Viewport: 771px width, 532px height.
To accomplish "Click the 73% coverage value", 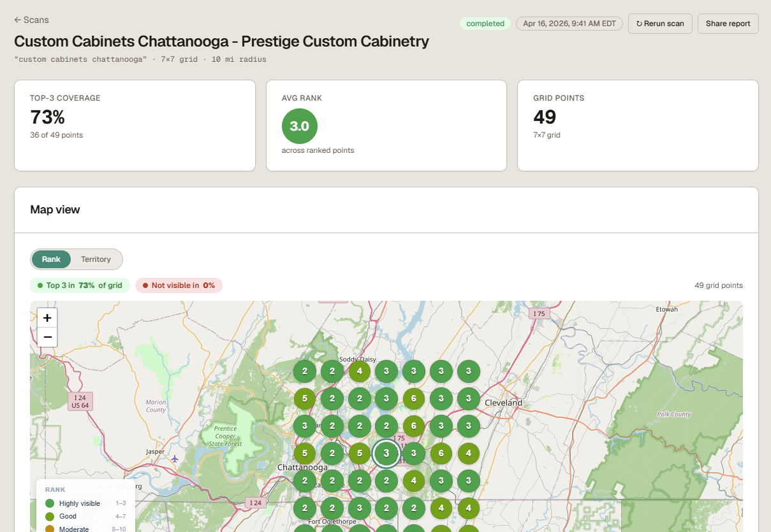I will click(x=47, y=117).
